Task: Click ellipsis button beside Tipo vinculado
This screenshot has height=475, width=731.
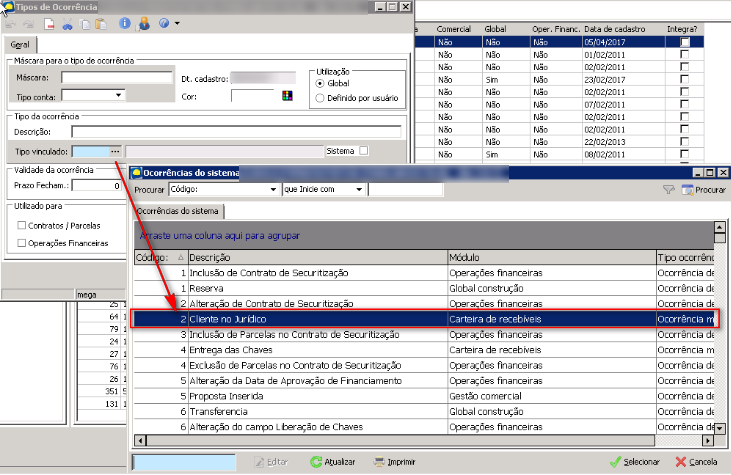Action: coord(116,151)
